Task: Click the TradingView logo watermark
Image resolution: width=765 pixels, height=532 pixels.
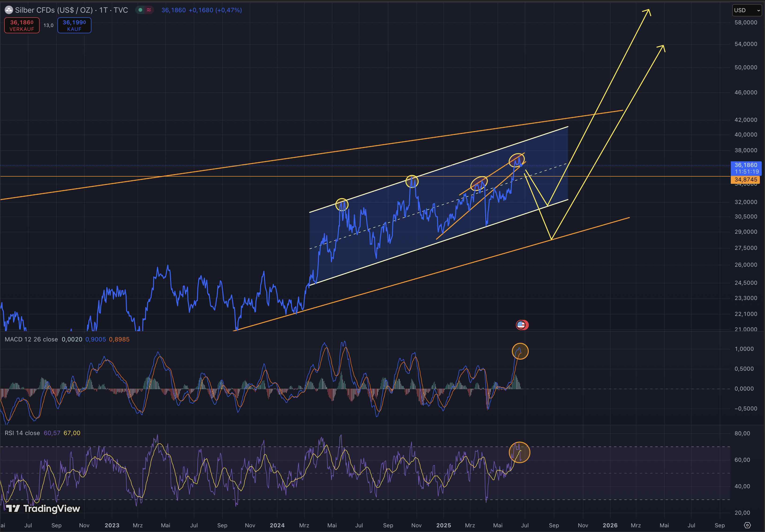Action: coord(43,508)
